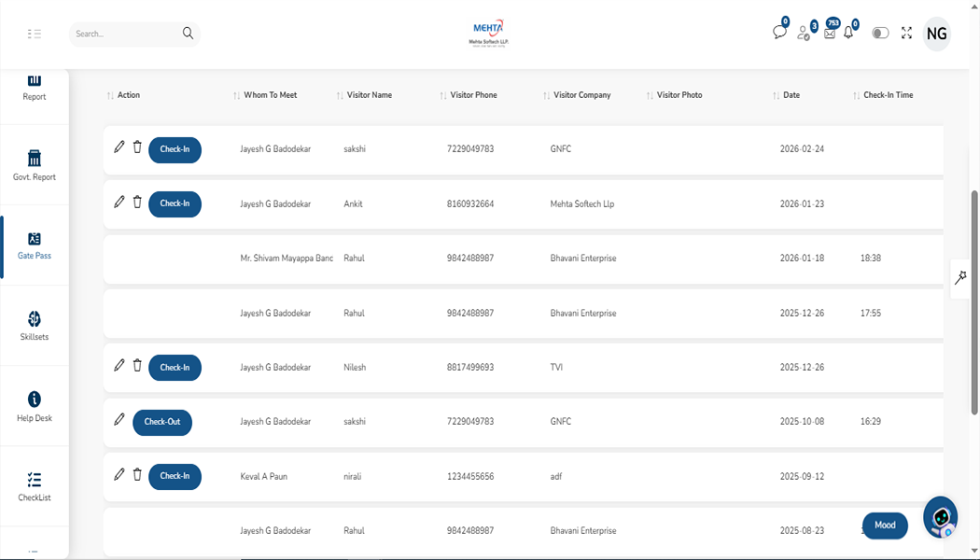
Task: Click Check-In button for visitor nirali
Action: [x=175, y=476]
